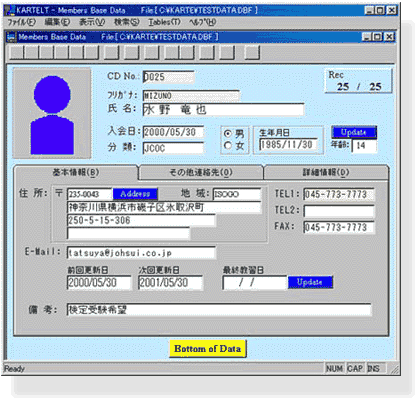The image size is (416, 399).
Task: Click the blue Address button
Action: [x=135, y=194]
